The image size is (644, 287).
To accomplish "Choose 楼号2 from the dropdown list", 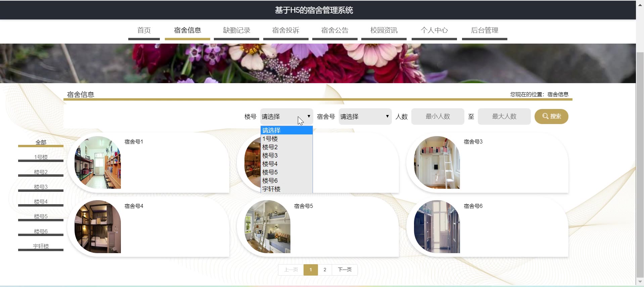I will [286, 147].
